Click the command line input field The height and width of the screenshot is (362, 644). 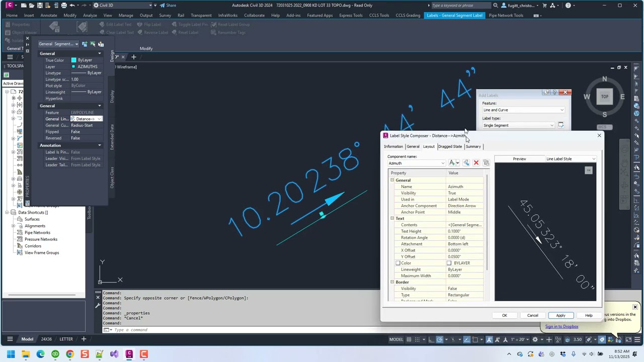click(242, 330)
